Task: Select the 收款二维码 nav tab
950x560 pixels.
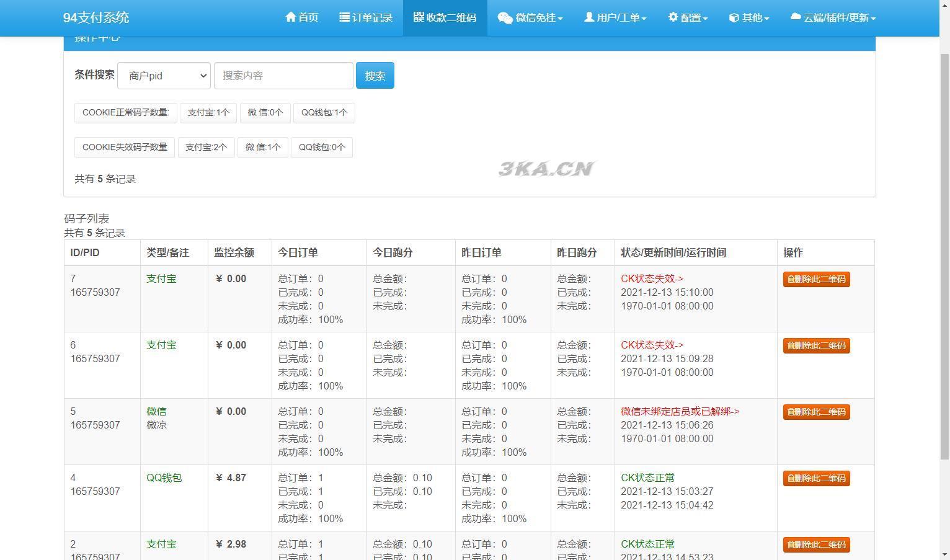Action: coord(445,18)
